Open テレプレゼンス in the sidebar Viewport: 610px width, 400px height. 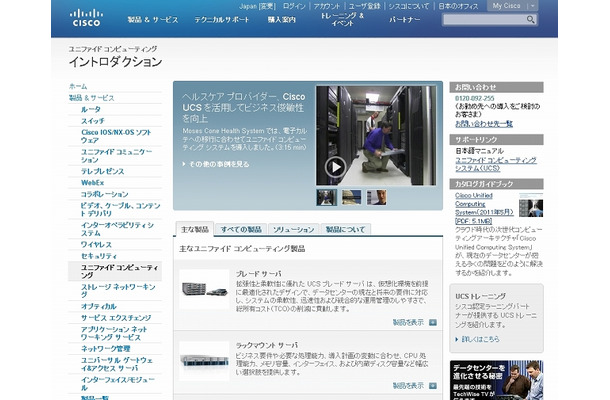pos(102,171)
